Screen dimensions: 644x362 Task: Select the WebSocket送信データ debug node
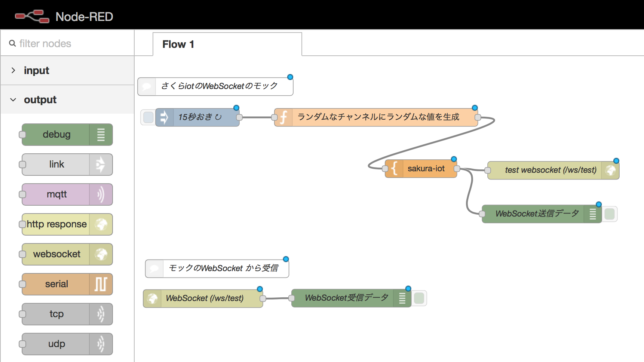[x=542, y=214]
